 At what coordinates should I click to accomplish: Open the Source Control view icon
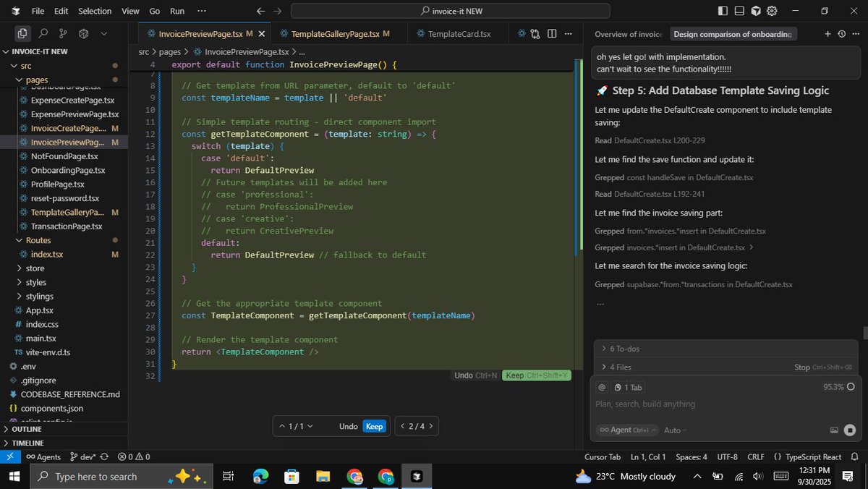click(63, 33)
